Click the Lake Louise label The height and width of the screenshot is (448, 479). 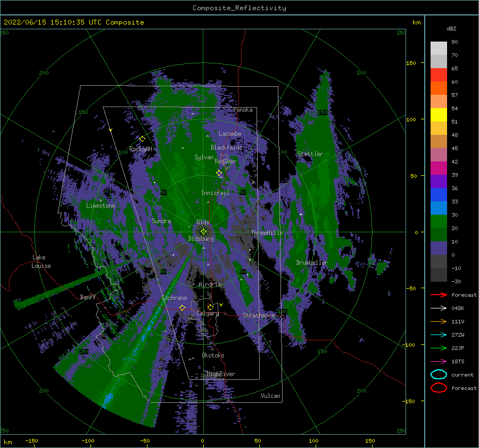[41, 262]
